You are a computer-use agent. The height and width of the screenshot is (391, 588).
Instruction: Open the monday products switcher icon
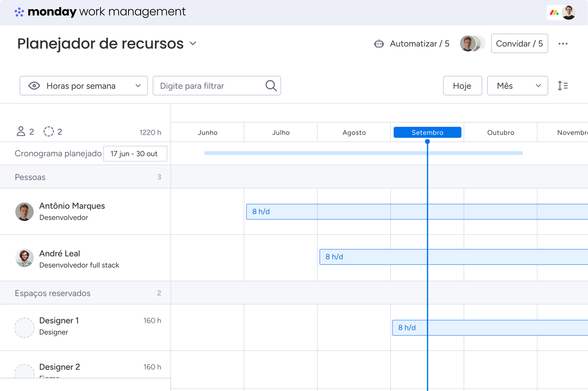tap(554, 12)
